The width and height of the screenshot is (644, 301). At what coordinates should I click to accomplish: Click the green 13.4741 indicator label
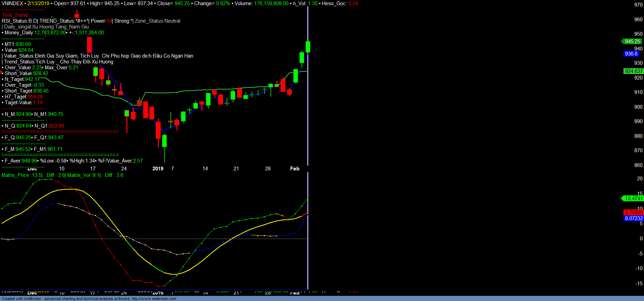633,198
